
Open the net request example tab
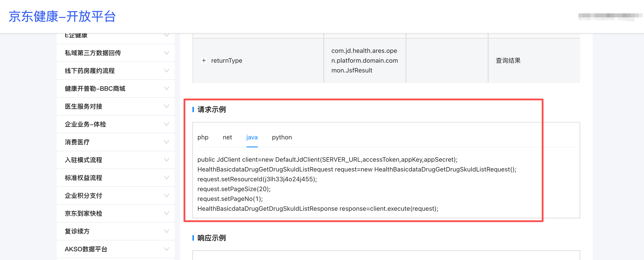click(227, 137)
